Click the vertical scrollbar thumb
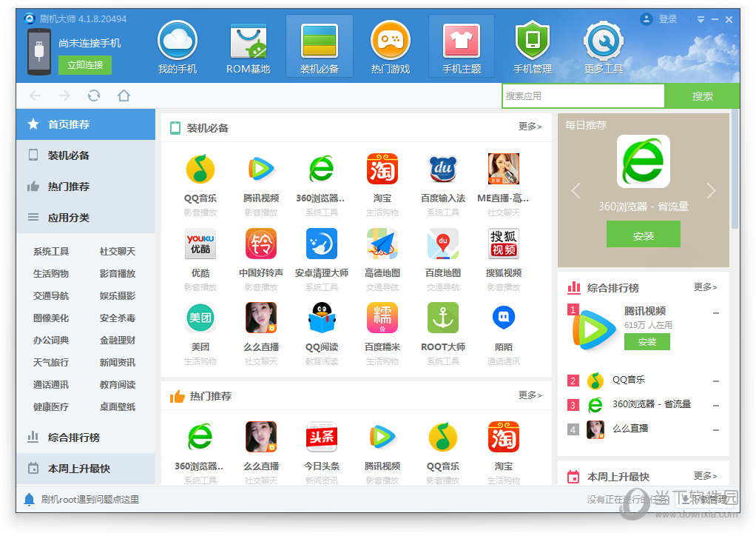 tap(735, 169)
